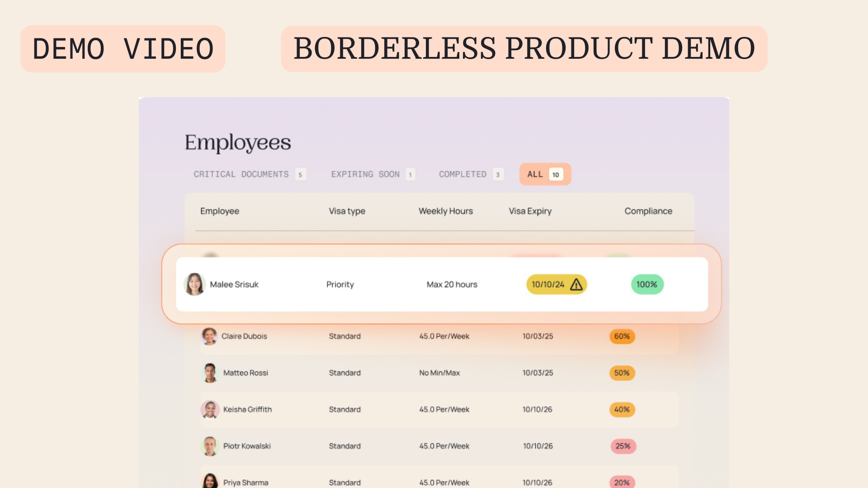Click Keisha Griffith's avatar

pos(210,409)
